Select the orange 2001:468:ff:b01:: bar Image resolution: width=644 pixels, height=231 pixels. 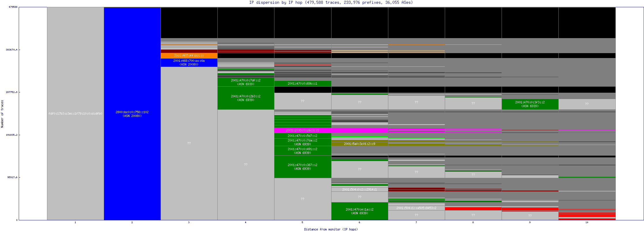pos(189,55)
